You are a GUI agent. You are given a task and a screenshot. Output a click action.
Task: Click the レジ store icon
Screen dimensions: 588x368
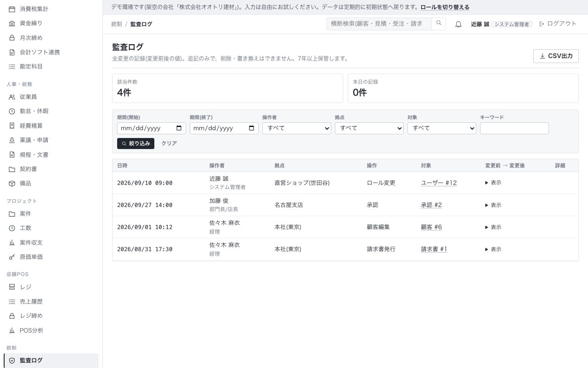coord(12,287)
